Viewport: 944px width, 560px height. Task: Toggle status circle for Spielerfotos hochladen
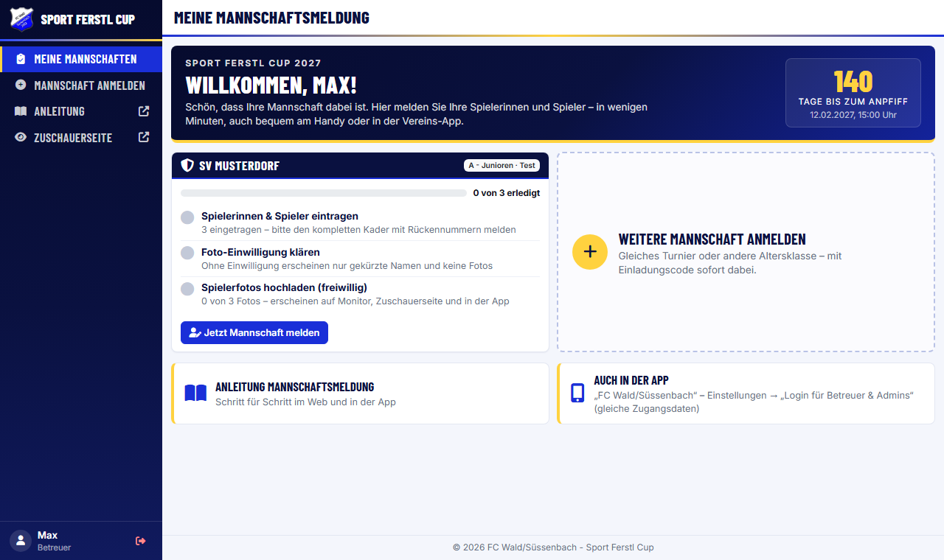pos(187,289)
